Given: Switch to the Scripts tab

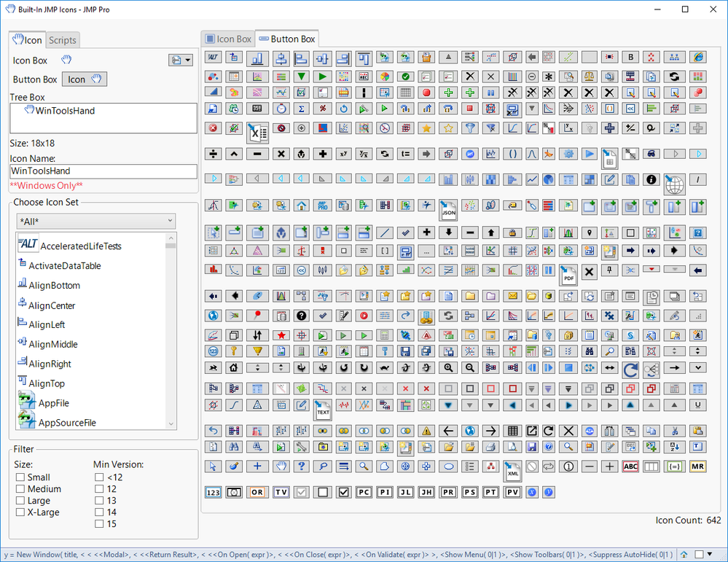Looking at the screenshot, I should tap(62, 40).
